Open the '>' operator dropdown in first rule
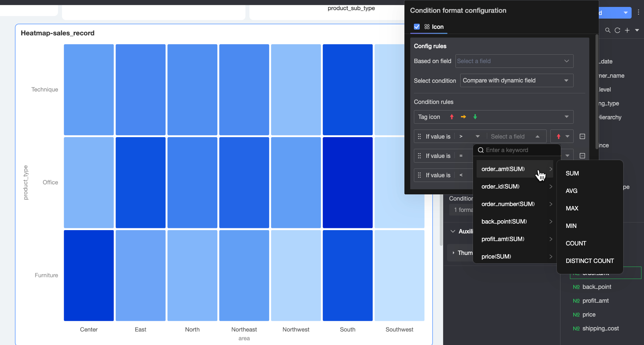Image resolution: width=644 pixels, height=345 pixels. pyautogui.click(x=470, y=136)
